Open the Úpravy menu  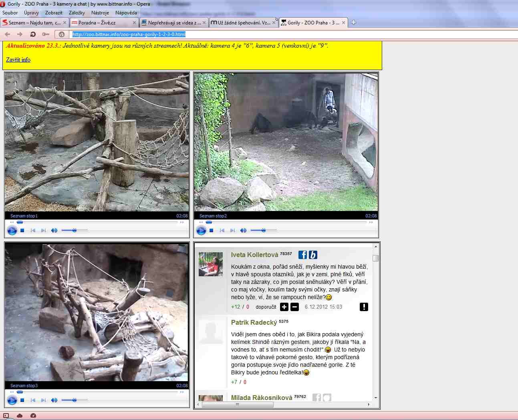(31, 13)
